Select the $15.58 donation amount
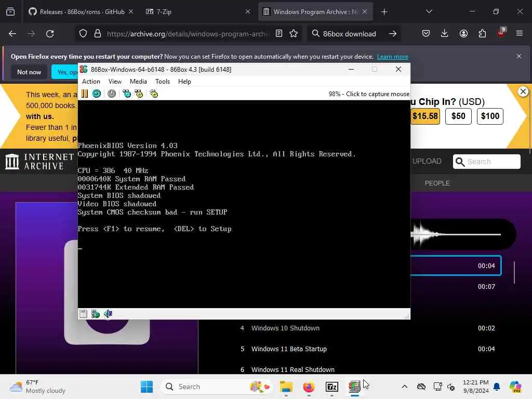 click(425, 116)
